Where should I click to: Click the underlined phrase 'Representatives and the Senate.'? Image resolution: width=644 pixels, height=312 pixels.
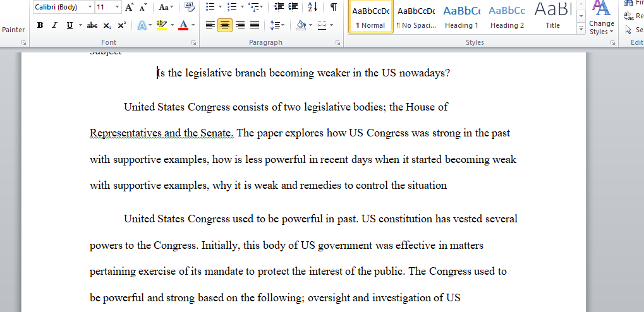tap(161, 133)
